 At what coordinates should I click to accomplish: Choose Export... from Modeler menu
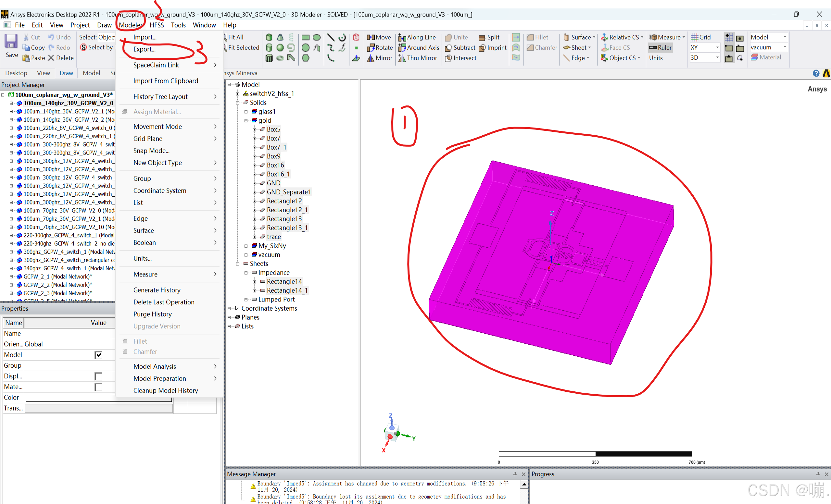click(x=145, y=49)
